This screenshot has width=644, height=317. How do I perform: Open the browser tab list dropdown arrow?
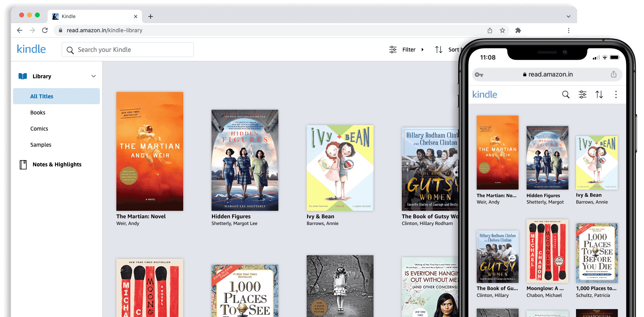(568, 17)
